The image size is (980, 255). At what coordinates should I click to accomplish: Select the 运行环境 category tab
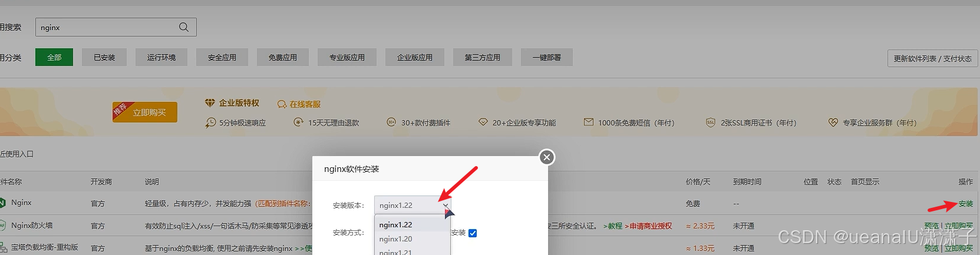[161, 57]
